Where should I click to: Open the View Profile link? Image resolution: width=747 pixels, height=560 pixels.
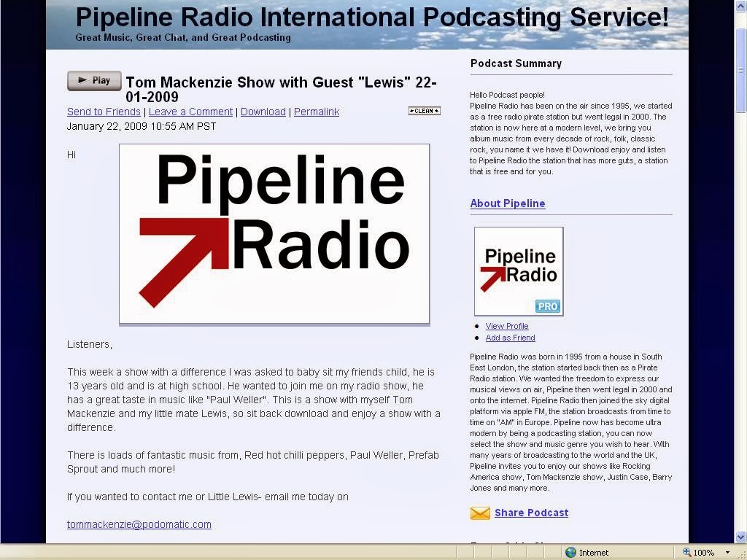tap(507, 326)
